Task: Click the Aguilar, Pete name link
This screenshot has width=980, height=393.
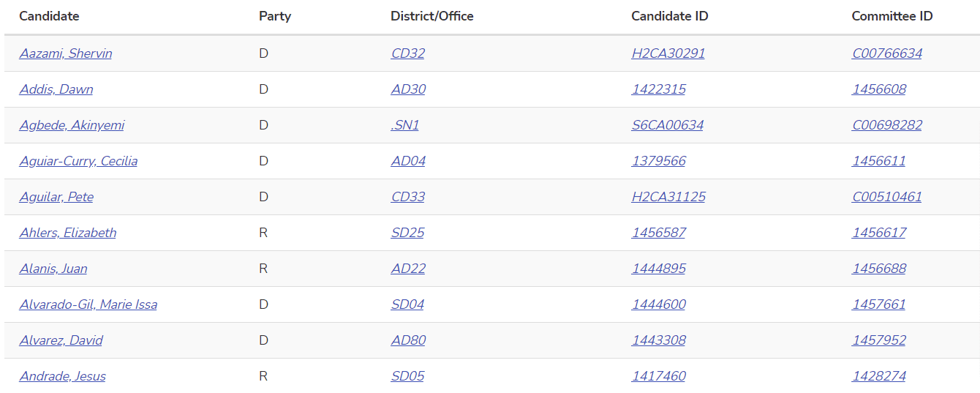Action: [56, 197]
